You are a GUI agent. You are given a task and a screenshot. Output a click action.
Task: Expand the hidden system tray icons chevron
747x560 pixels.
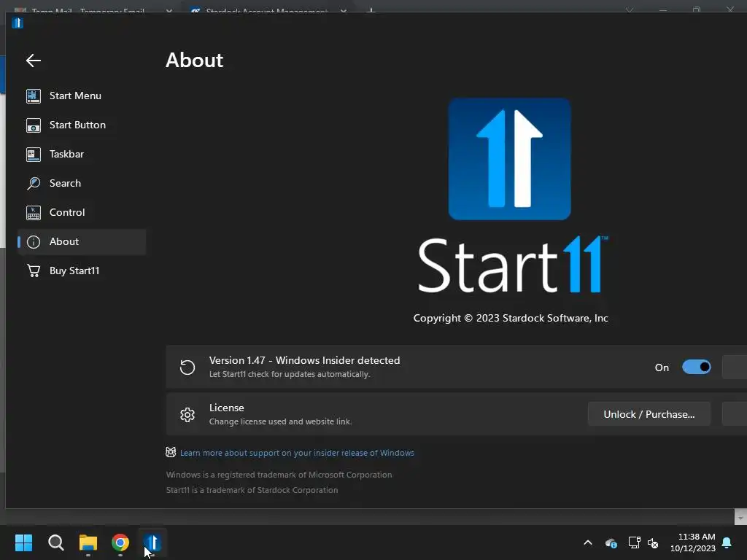click(588, 542)
